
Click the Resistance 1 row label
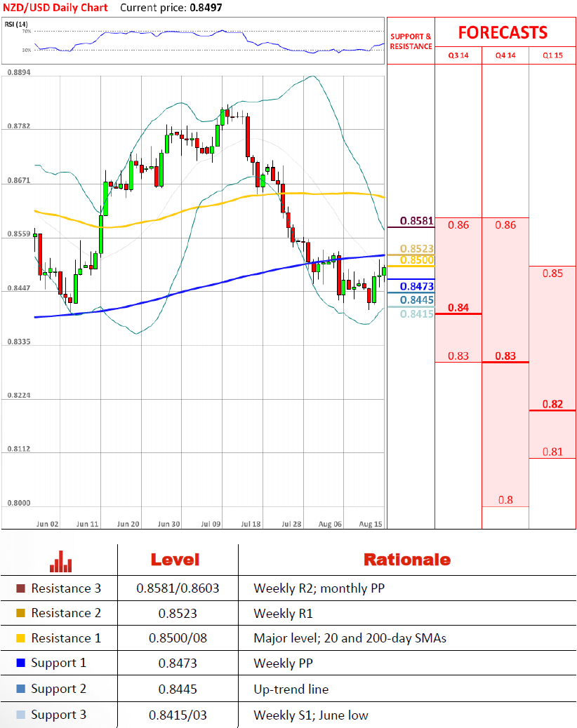pos(66,638)
